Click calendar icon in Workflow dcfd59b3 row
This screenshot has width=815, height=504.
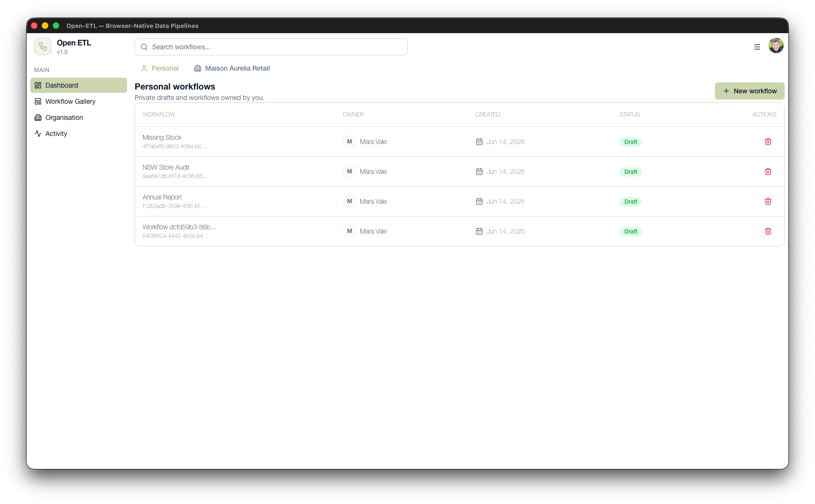coord(479,231)
